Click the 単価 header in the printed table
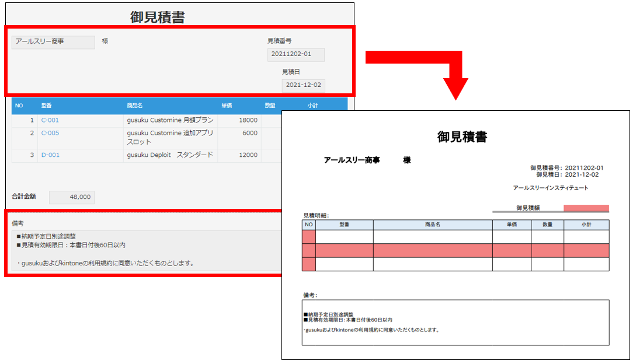Screen dimensions: 633x364 click(x=512, y=225)
